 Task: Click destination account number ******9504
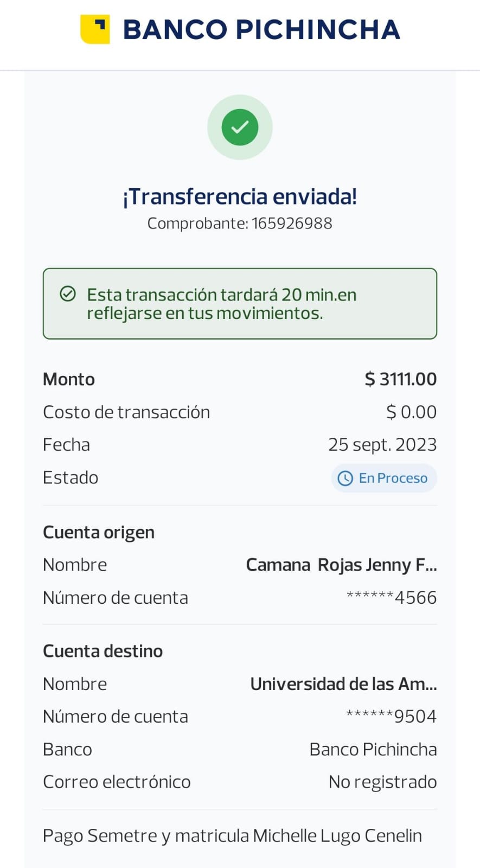pos(392,717)
